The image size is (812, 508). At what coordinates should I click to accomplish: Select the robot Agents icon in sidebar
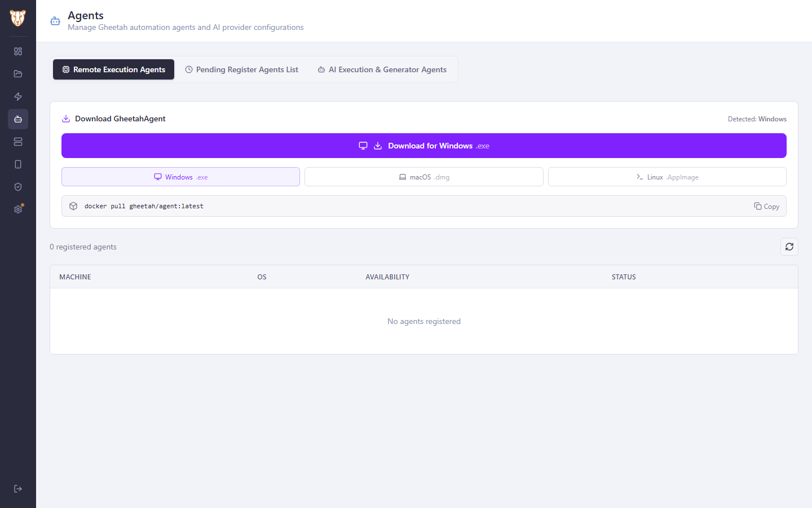[18, 119]
